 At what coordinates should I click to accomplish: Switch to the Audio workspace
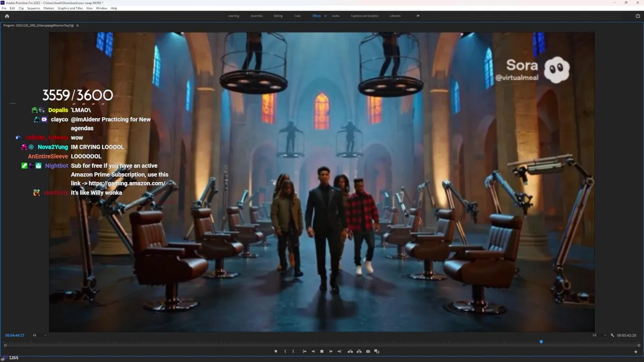click(336, 16)
